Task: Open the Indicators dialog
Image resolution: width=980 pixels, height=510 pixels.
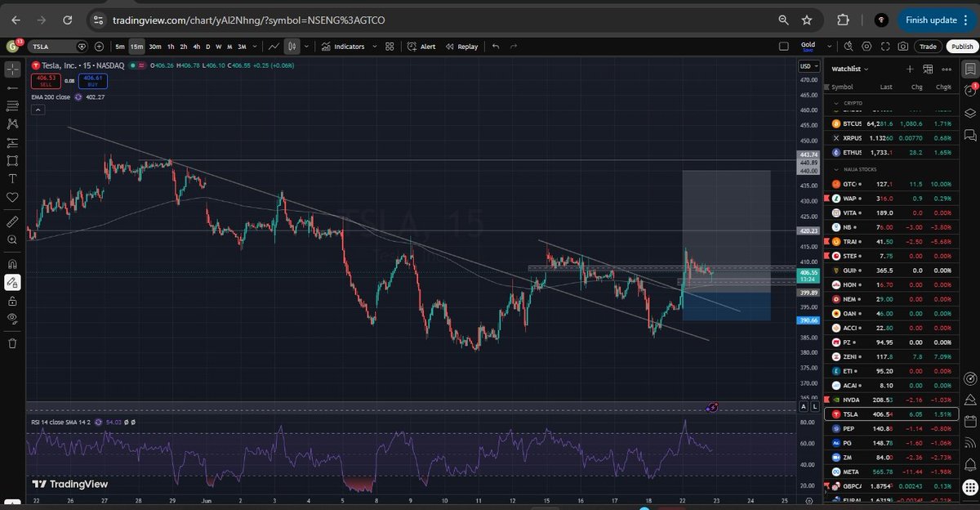Action: coord(343,47)
